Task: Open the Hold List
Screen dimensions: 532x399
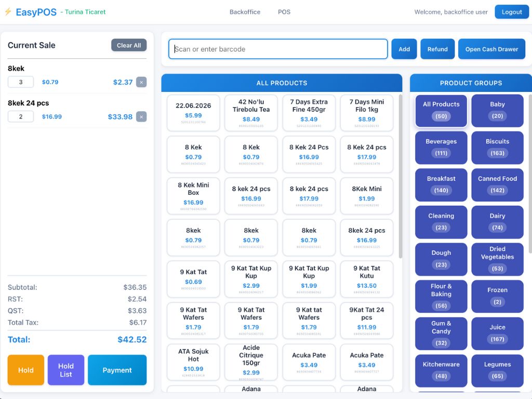Action: click(66, 370)
